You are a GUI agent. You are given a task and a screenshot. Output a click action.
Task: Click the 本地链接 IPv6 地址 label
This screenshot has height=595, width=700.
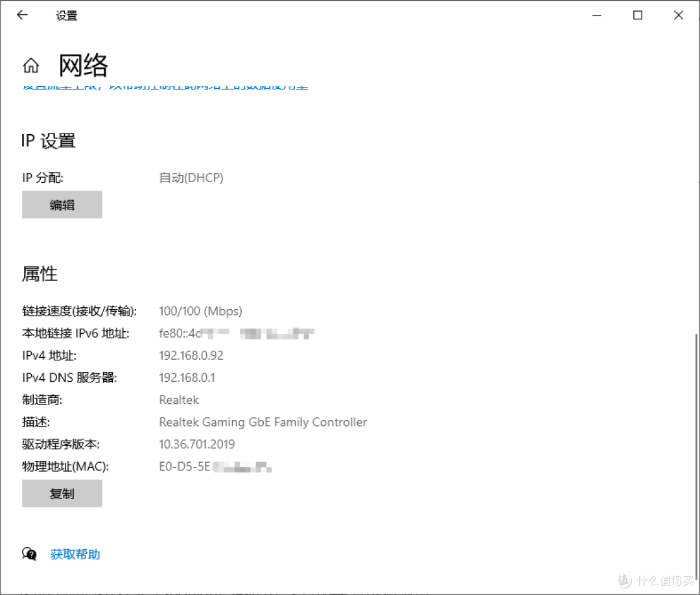(76, 333)
